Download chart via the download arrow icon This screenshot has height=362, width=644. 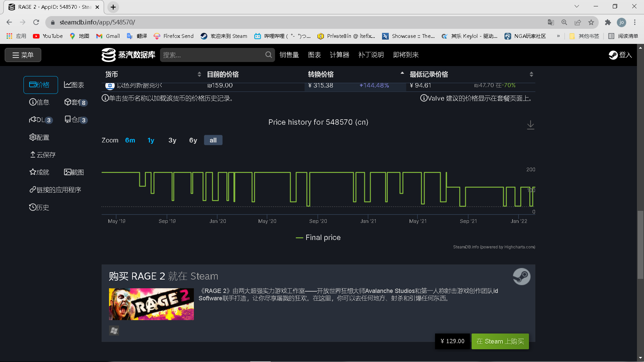(x=530, y=125)
